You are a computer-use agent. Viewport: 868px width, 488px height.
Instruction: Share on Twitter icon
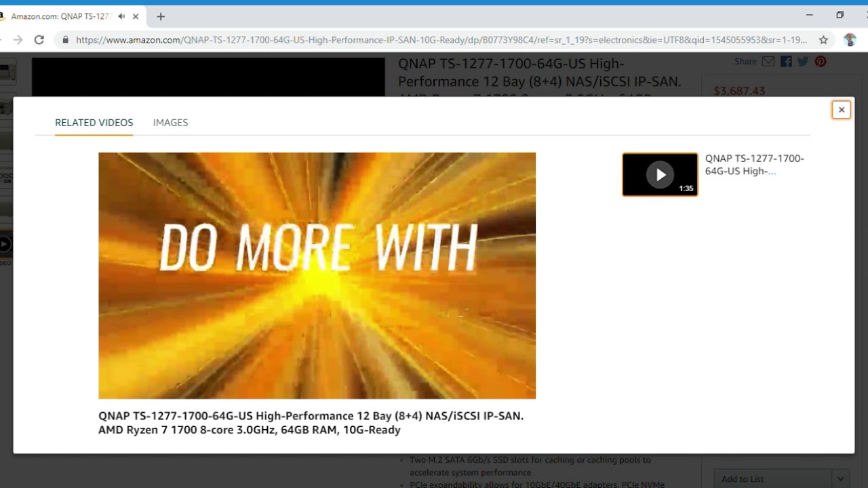(x=803, y=62)
